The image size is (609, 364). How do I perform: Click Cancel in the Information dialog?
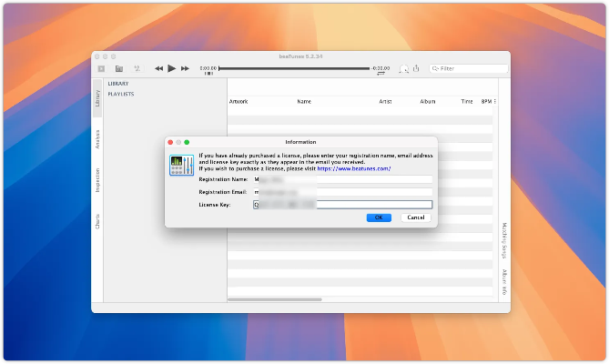[x=415, y=217]
